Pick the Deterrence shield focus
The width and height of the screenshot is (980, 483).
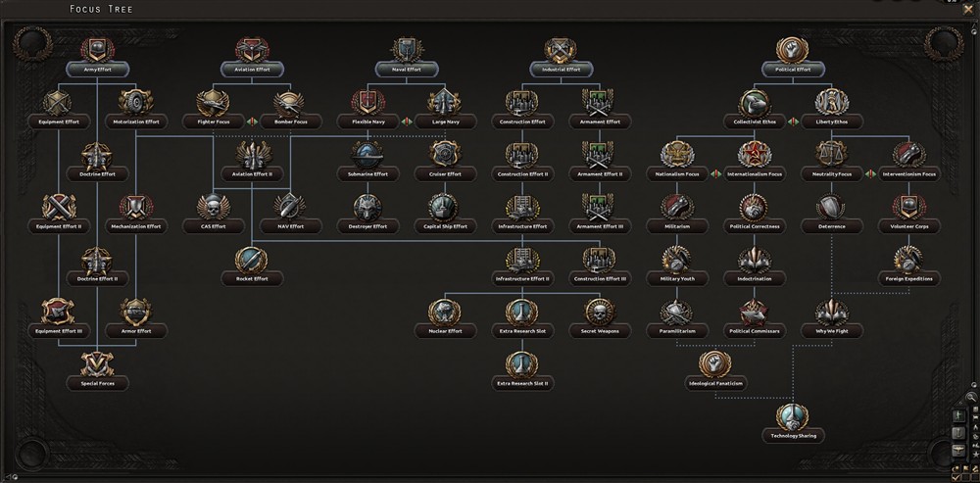coord(832,207)
